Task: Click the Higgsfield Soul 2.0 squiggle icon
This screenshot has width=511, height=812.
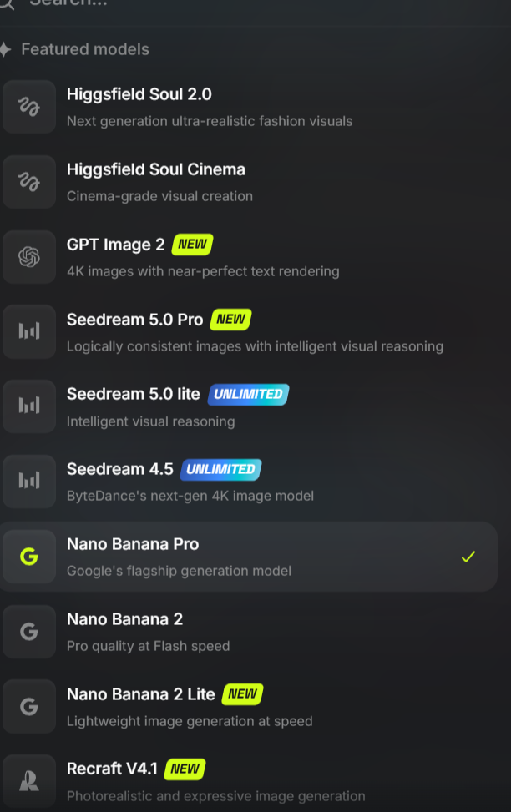Action: point(29,107)
